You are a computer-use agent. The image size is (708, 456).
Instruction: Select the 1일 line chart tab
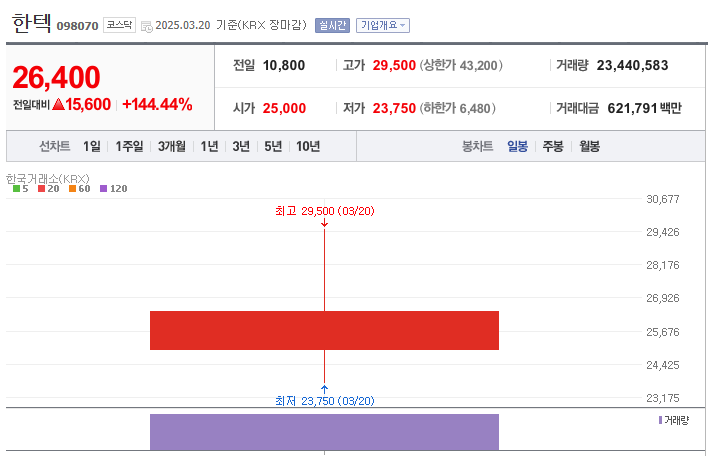(x=92, y=146)
